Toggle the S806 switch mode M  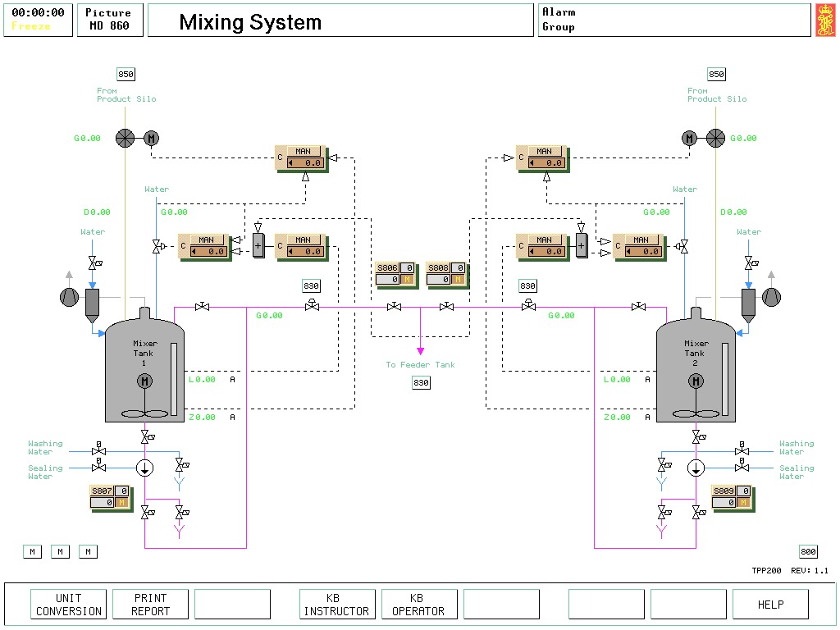(x=407, y=280)
